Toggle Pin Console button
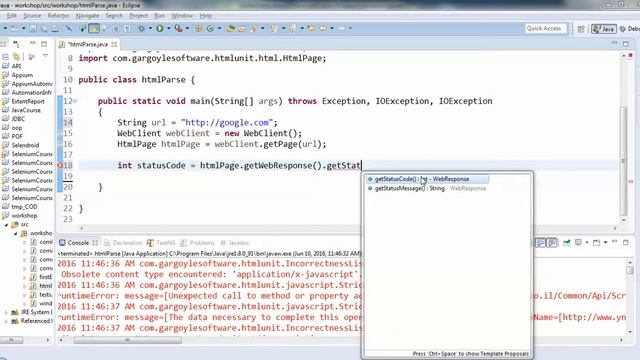This screenshot has height=360, width=640. (x=567, y=242)
